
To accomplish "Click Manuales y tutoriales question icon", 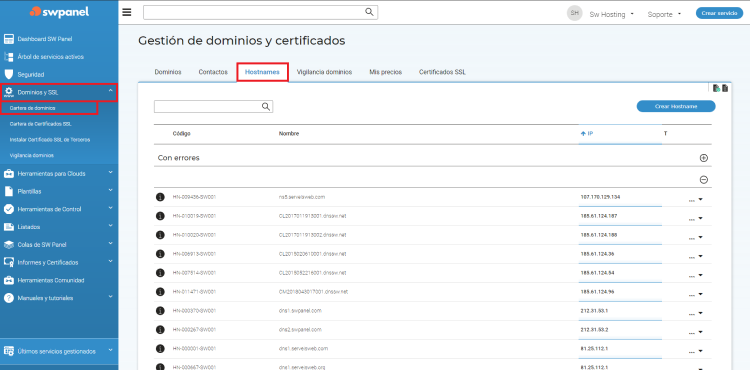I will point(9,298).
